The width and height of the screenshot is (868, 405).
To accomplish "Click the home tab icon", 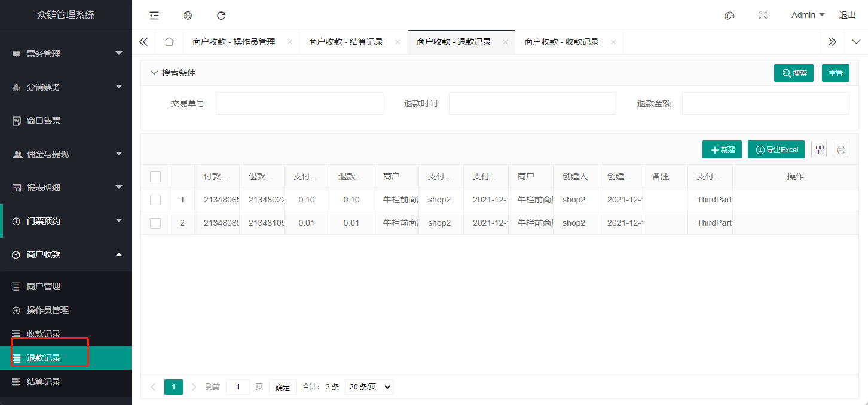I will tap(169, 42).
